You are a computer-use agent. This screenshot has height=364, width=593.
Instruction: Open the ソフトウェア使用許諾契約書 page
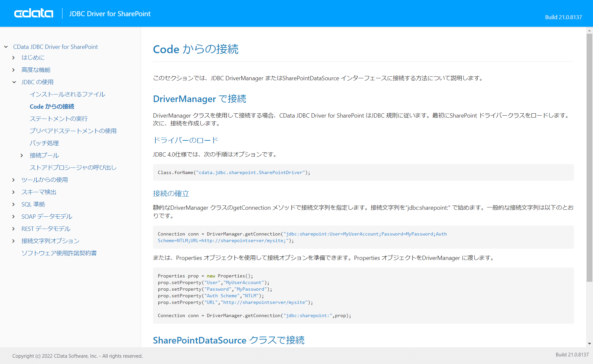click(x=59, y=253)
